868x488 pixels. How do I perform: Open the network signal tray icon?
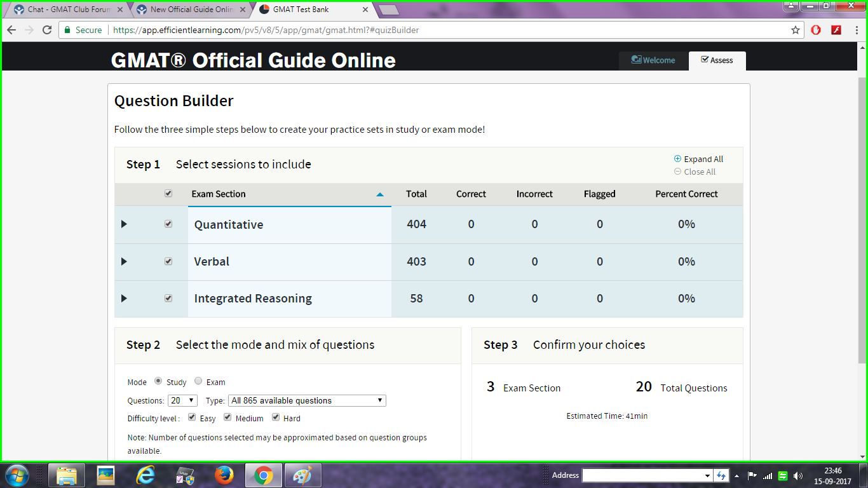pyautogui.click(x=768, y=475)
